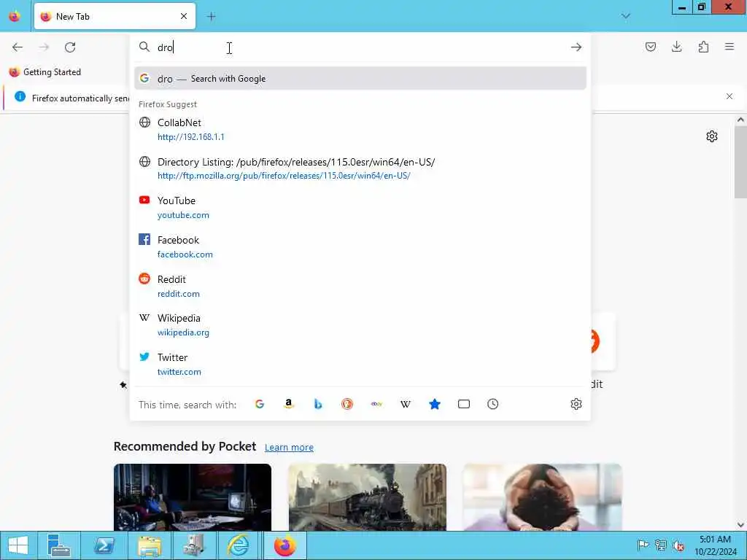Image resolution: width=747 pixels, height=560 pixels.
Task: Open Server Manager from taskbar
Action: click(x=59, y=545)
